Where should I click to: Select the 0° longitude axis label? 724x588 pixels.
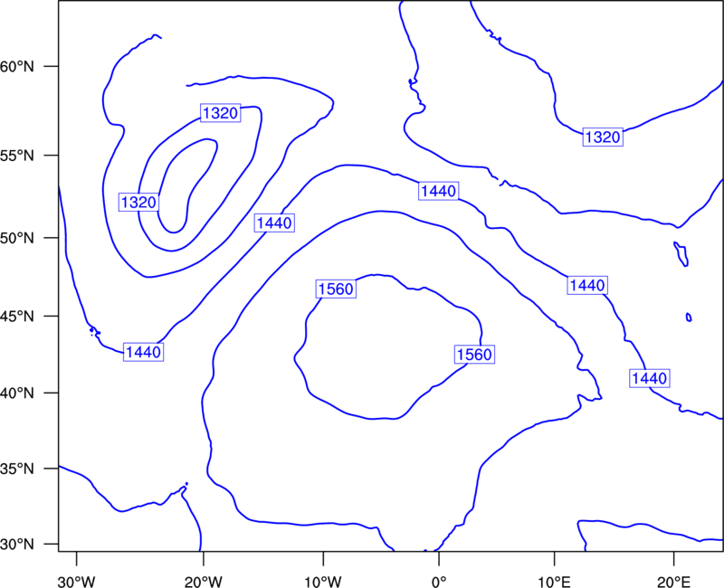pyautogui.click(x=439, y=582)
